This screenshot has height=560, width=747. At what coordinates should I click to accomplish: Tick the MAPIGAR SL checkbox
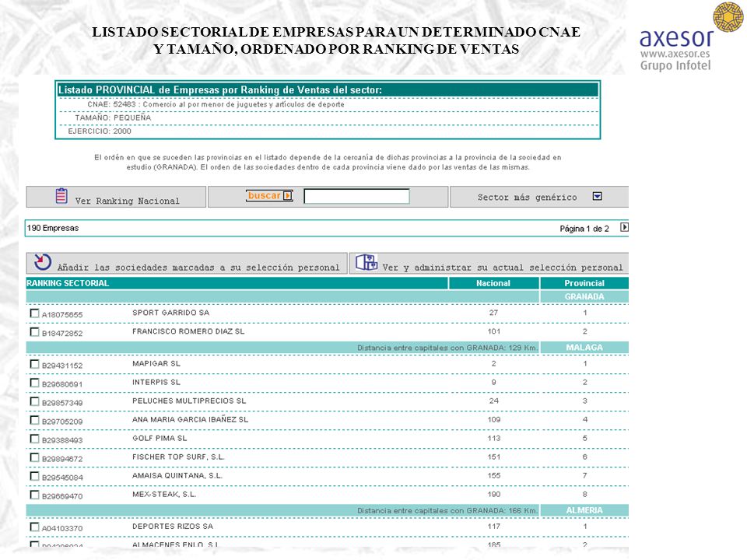[x=34, y=364]
